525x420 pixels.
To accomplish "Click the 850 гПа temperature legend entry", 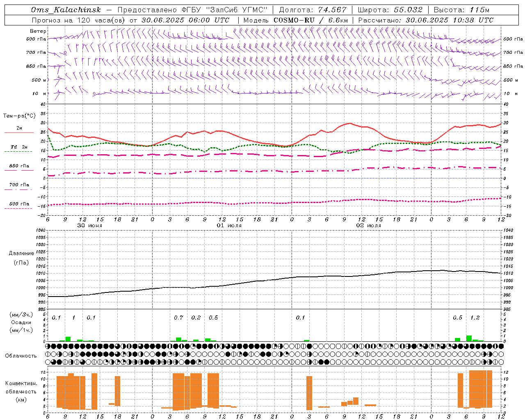I will click(x=19, y=166).
